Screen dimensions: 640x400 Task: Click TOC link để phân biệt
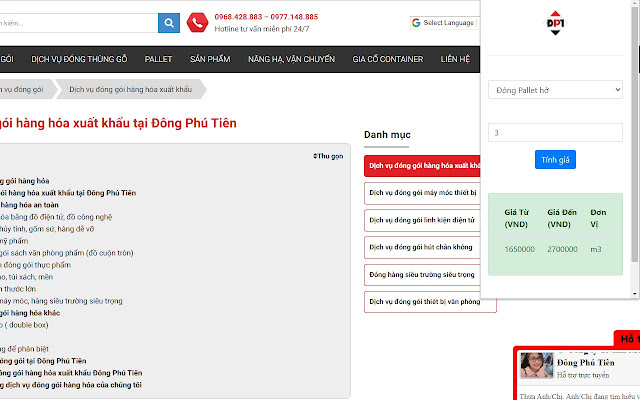coord(24,349)
